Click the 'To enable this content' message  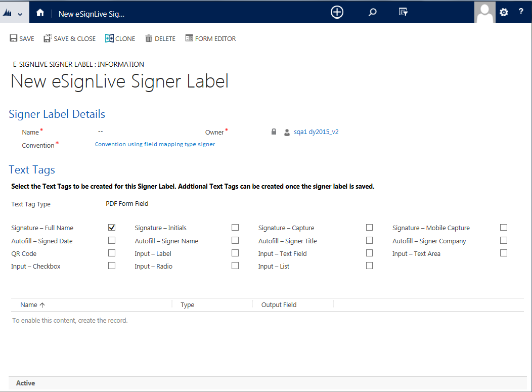[x=70, y=320]
